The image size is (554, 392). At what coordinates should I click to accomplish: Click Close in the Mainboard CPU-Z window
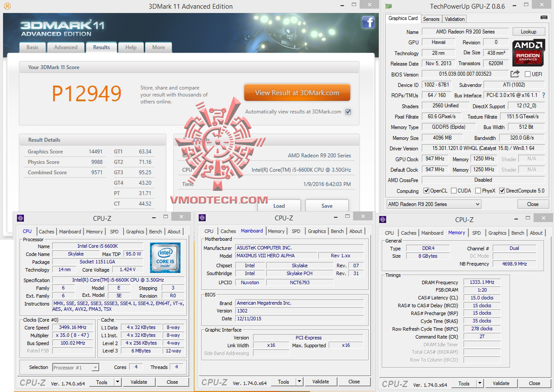pyautogui.click(x=354, y=382)
